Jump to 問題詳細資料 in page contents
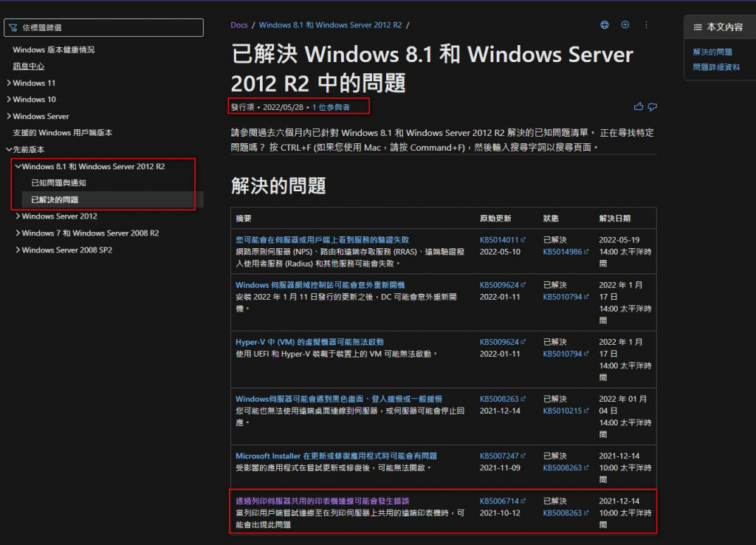Image resolution: width=756 pixels, height=545 pixels. [716, 67]
